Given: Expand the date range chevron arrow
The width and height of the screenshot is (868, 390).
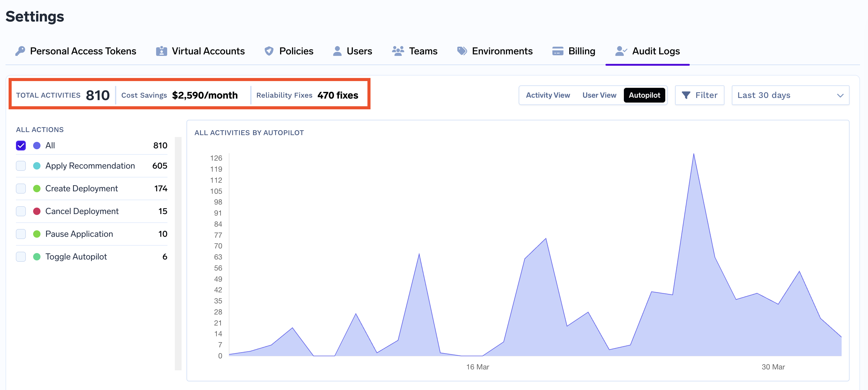Looking at the screenshot, I should 840,96.
